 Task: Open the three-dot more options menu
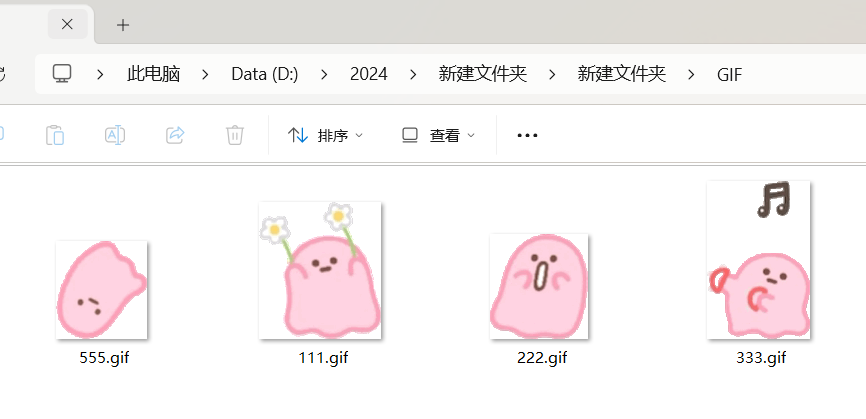[527, 135]
